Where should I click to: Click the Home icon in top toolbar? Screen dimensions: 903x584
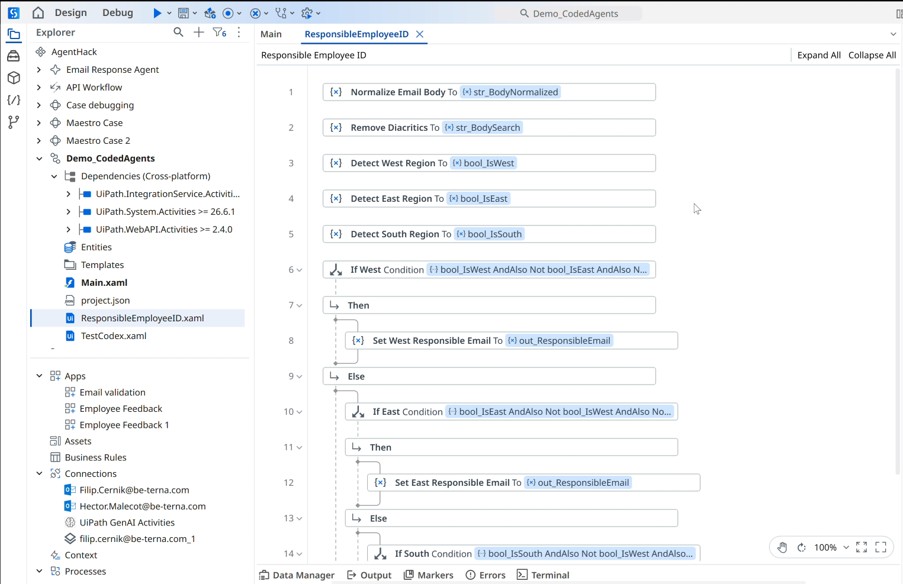pyautogui.click(x=38, y=13)
